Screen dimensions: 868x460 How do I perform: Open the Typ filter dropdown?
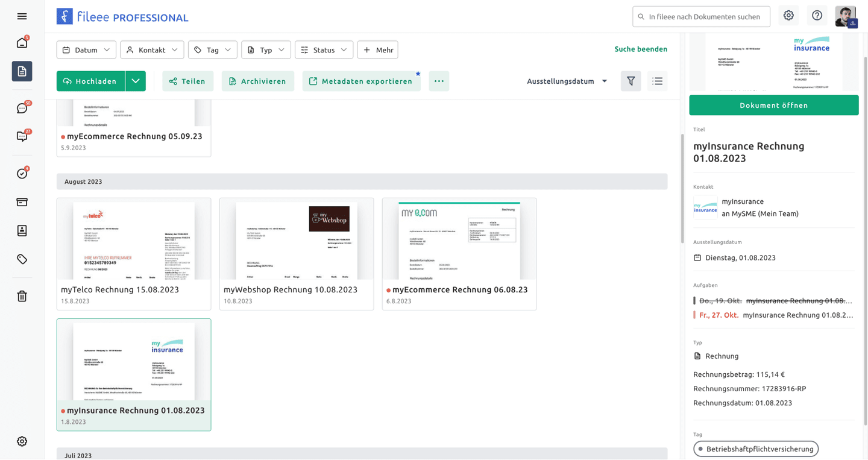point(266,50)
